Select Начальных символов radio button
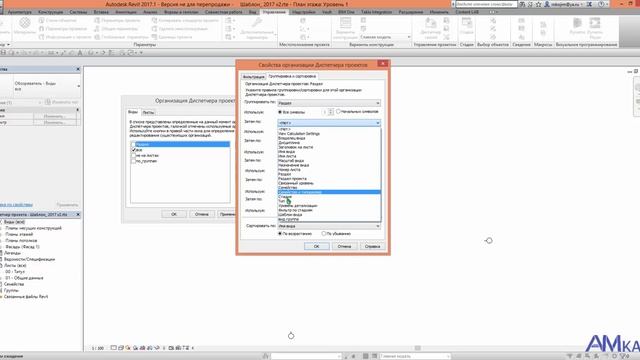The image size is (640, 360). (x=338, y=111)
